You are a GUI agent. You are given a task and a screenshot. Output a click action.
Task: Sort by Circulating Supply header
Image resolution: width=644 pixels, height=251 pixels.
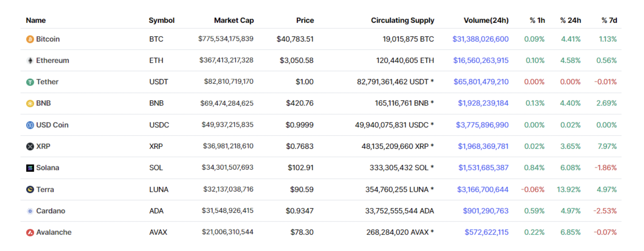pos(402,20)
